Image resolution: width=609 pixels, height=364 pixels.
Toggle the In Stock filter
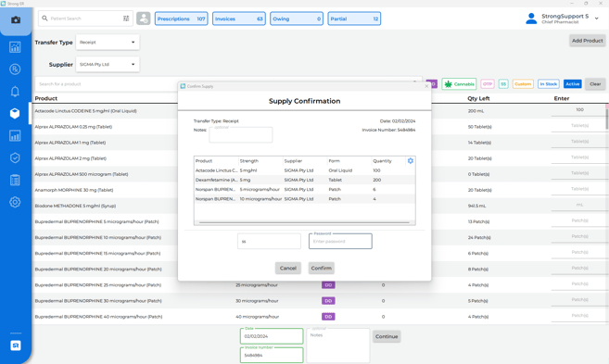(549, 83)
